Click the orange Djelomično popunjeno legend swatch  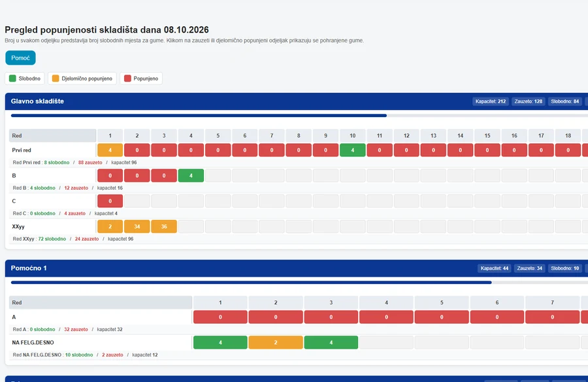pos(56,78)
